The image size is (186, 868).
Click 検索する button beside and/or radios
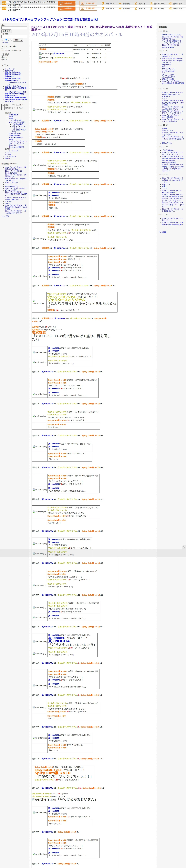[x=18, y=40]
